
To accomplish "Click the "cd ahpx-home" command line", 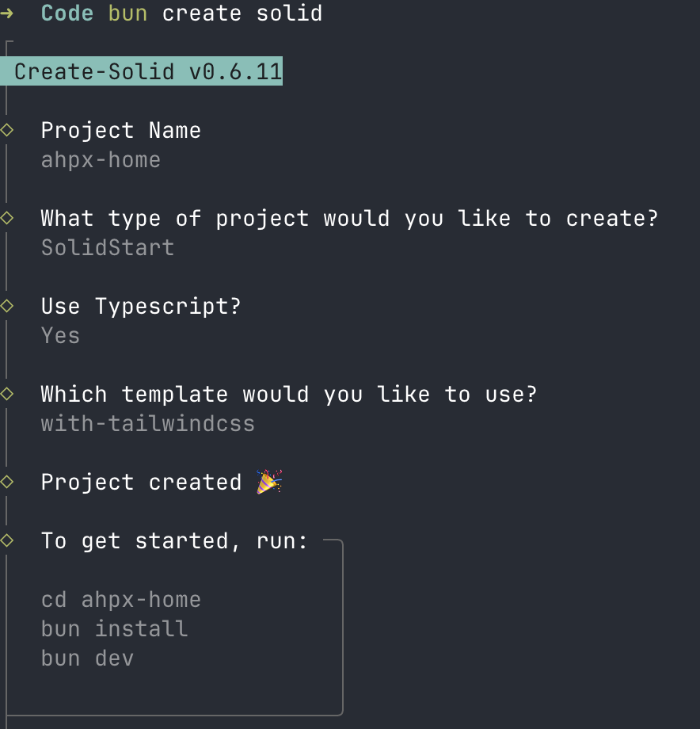I will 121,600.
